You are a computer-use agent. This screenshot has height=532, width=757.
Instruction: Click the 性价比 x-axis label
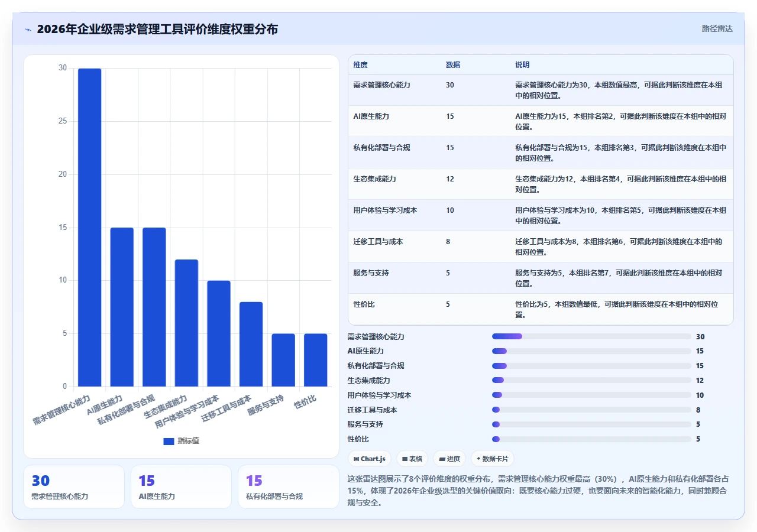click(x=305, y=403)
